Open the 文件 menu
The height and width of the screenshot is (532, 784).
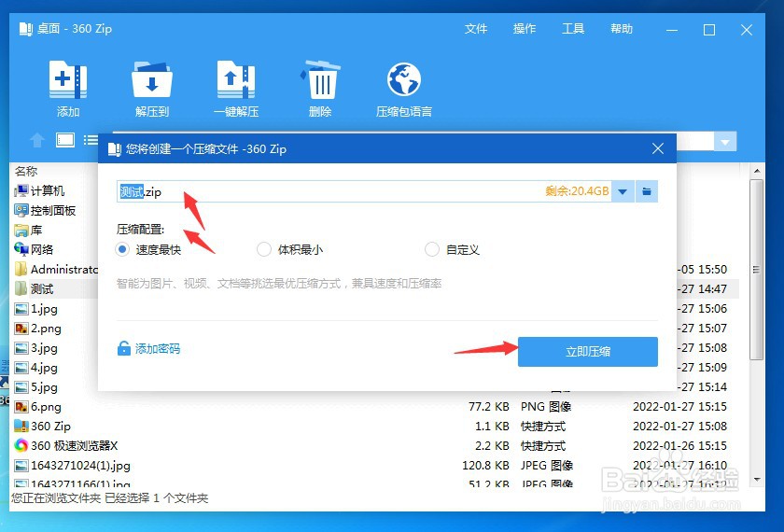[x=475, y=29]
